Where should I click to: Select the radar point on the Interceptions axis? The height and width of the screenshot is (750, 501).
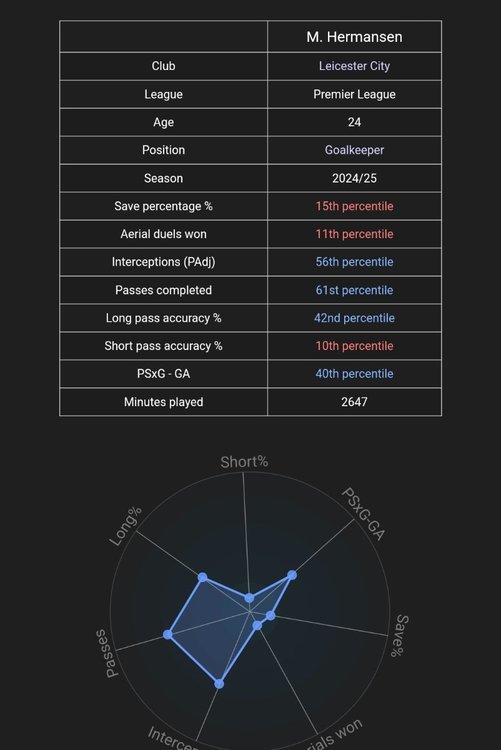coord(219,684)
